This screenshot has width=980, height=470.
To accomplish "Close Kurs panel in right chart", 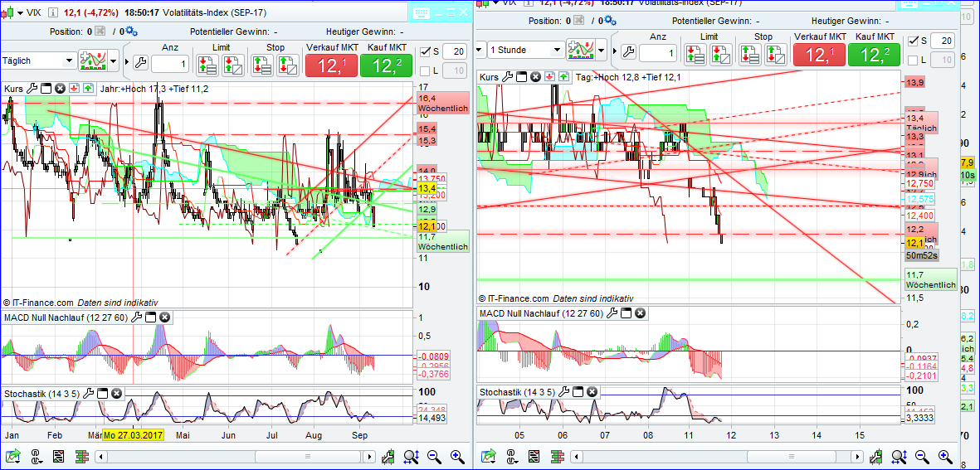I will coord(535,77).
